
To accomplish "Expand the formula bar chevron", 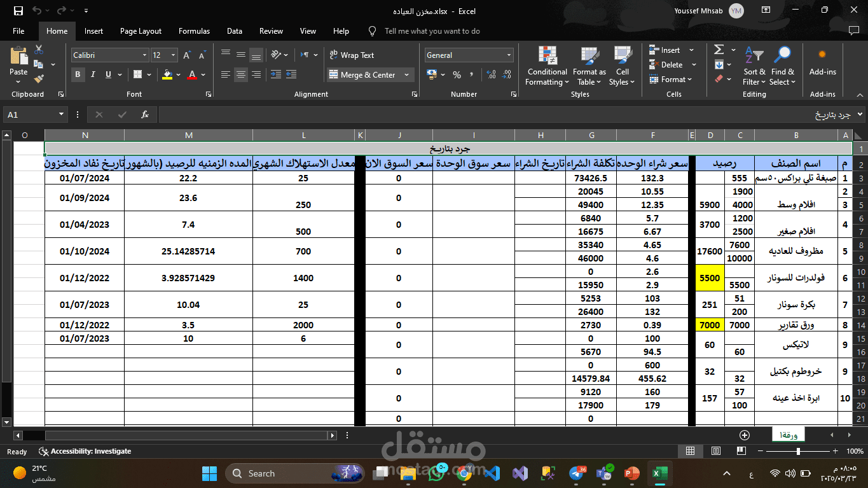I will (x=860, y=115).
